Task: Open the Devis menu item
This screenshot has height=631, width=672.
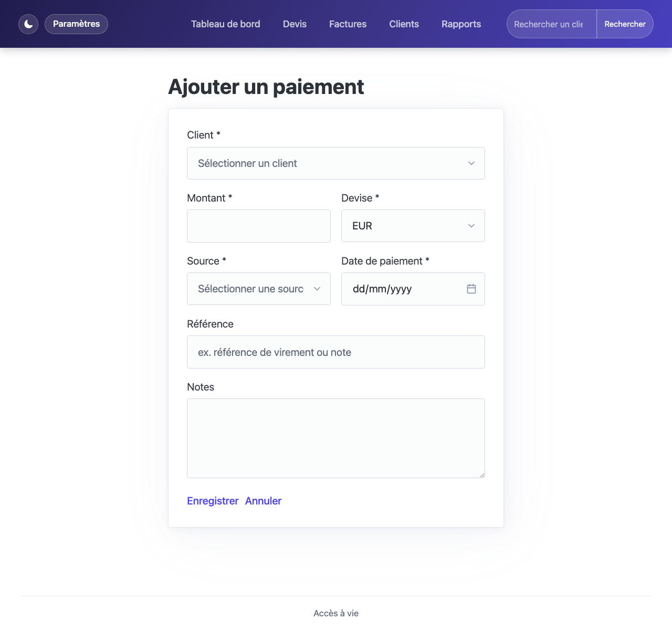Action: 295,24
